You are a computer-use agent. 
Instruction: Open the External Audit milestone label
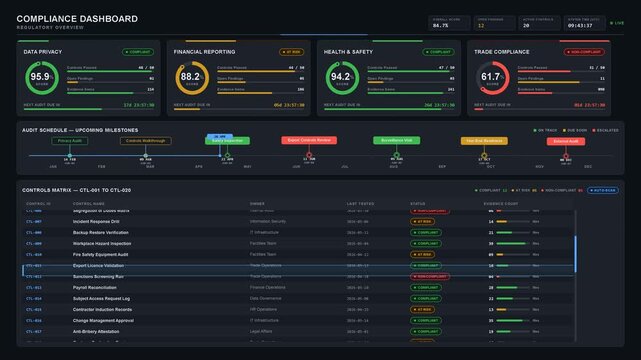coord(566,141)
